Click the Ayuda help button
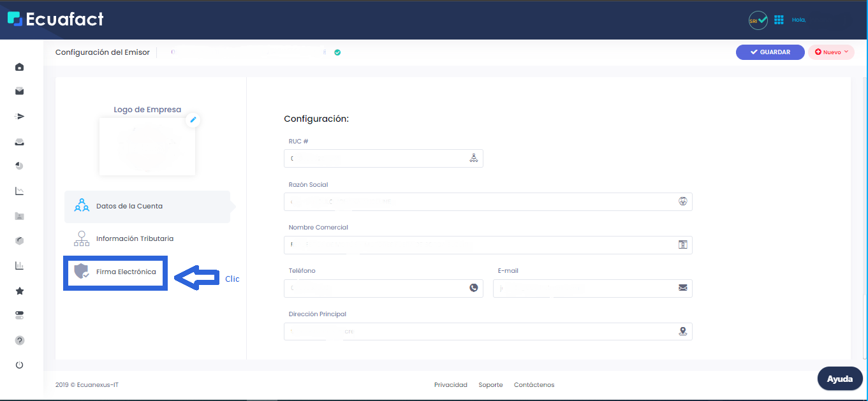 (x=839, y=379)
